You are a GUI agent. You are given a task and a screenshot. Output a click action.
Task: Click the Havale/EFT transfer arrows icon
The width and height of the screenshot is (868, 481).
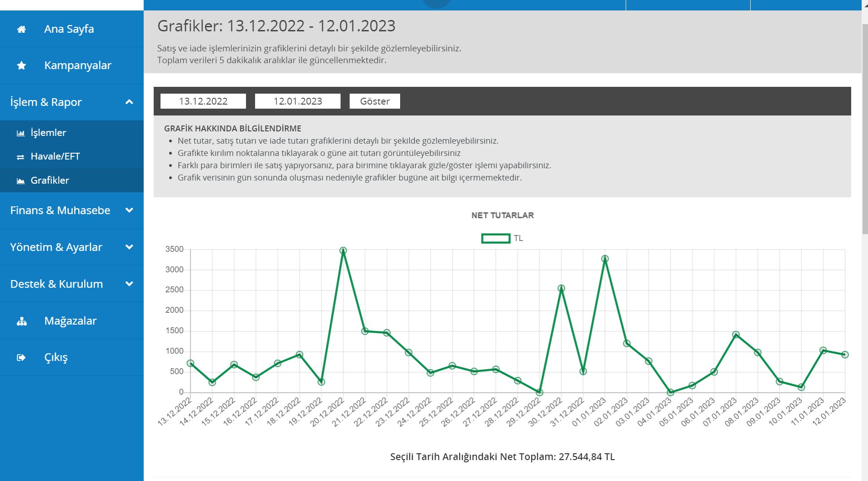click(x=20, y=157)
